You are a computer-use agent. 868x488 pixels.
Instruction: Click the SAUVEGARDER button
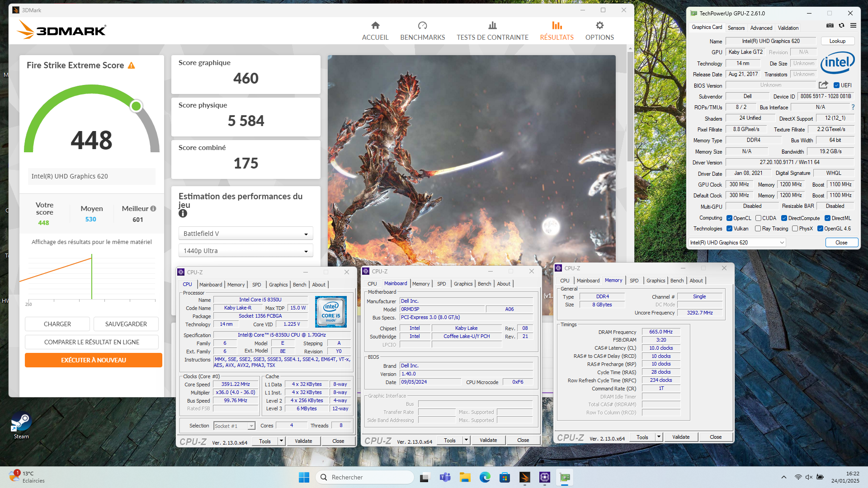point(126,324)
